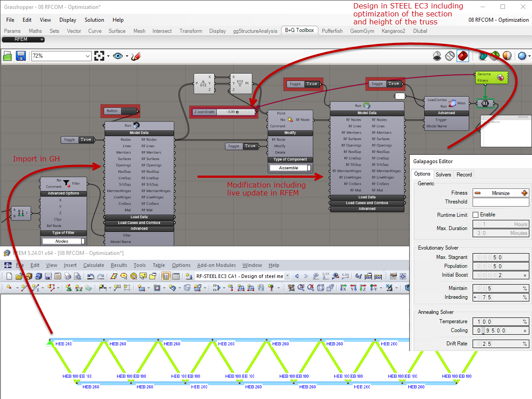532x399 pixels.
Task: Open the Galapagos genome component on the canvas
Action: 492,77
